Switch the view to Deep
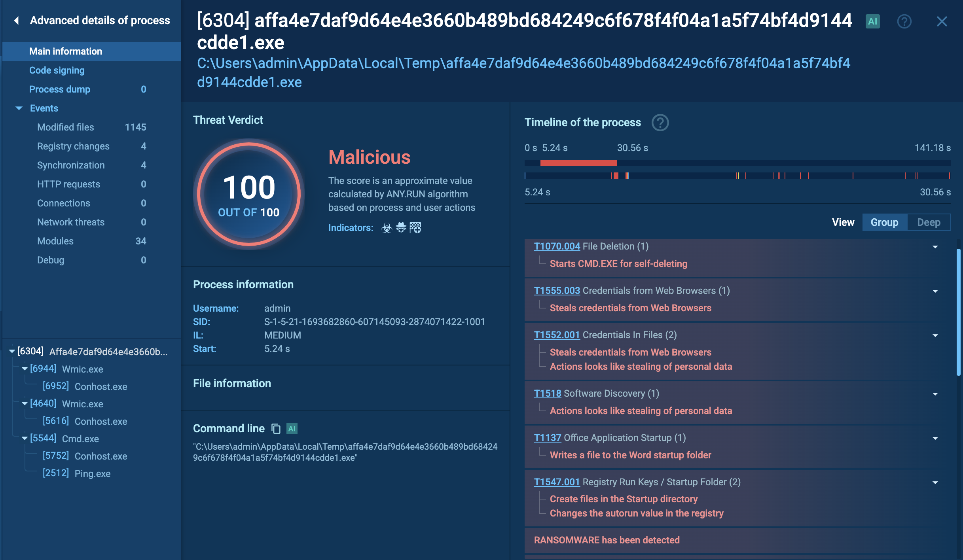963x560 pixels. (928, 222)
